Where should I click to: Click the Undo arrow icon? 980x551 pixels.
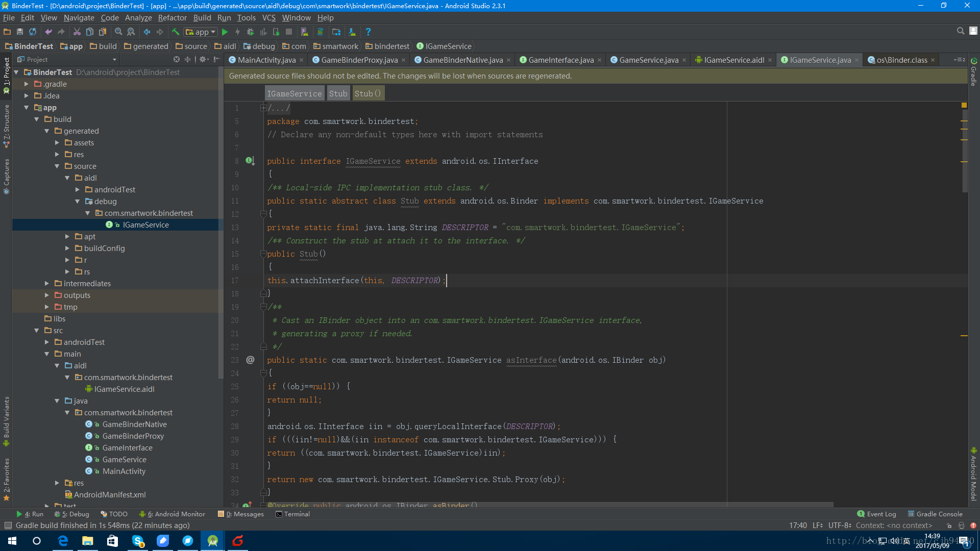pyautogui.click(x=48, y=32)
